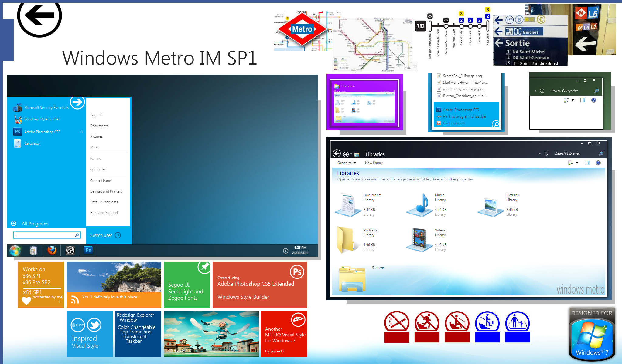Image resolution: width=622 pixels, height=364 pixels.
Task: Show hidden tray icons on the taskbar
Action: 285,251
